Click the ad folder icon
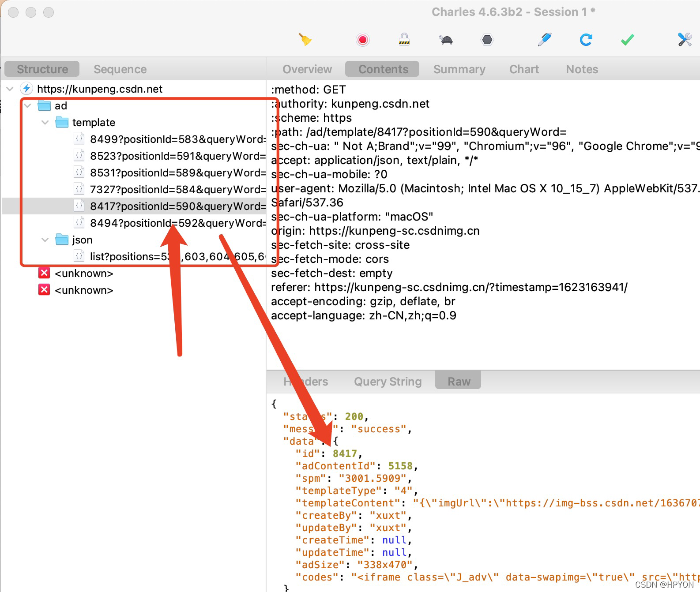Screen dimensions: 700x592 tap(44, 106)
